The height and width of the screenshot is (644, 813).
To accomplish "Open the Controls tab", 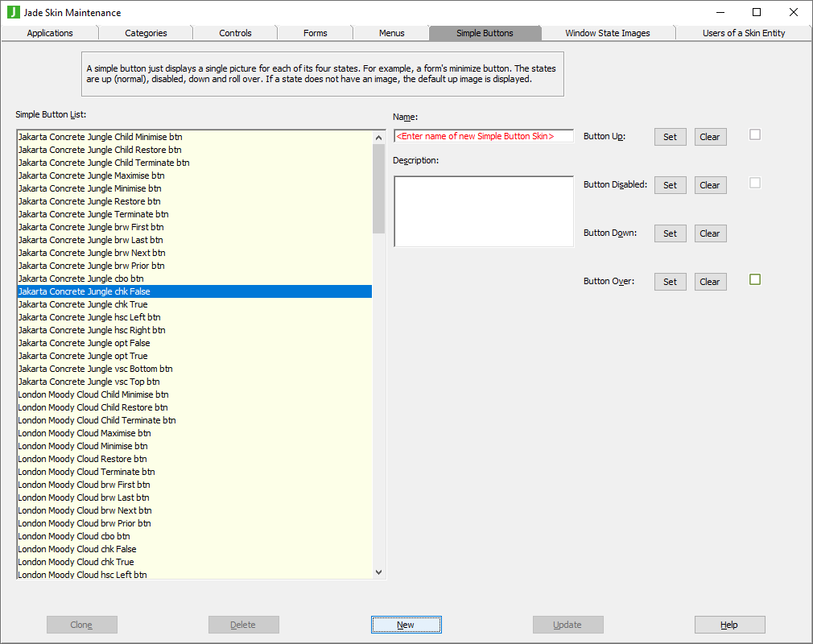I will 235,33.
